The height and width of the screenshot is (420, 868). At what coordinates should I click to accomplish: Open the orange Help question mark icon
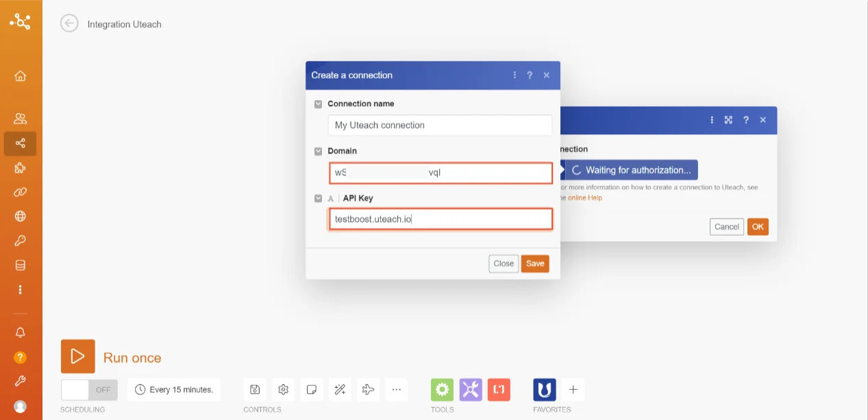point(21,357)
